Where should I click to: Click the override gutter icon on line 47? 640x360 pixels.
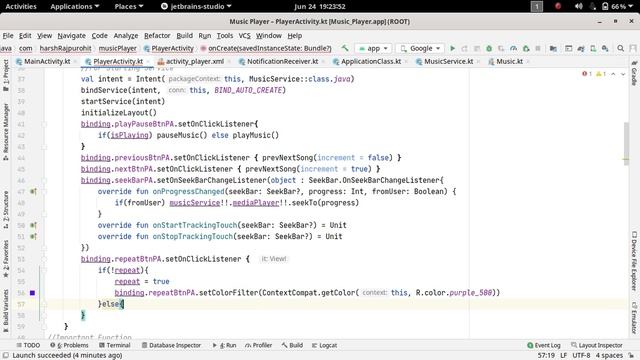click(33, 191)
